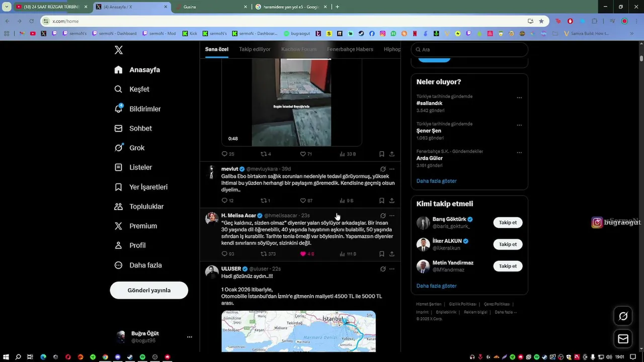
Task: Open Listeler from sidebar
Action: [x=133, y=167]
